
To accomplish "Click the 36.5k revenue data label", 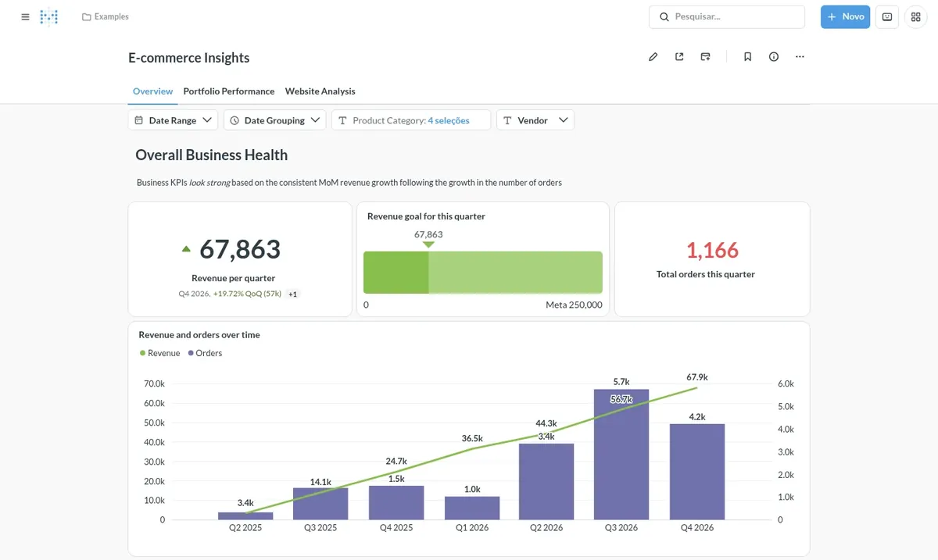I will (472, 439).
